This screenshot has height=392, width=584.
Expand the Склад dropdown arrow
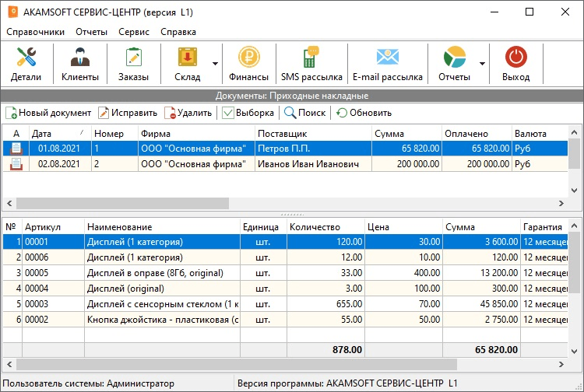pos(215,65)
